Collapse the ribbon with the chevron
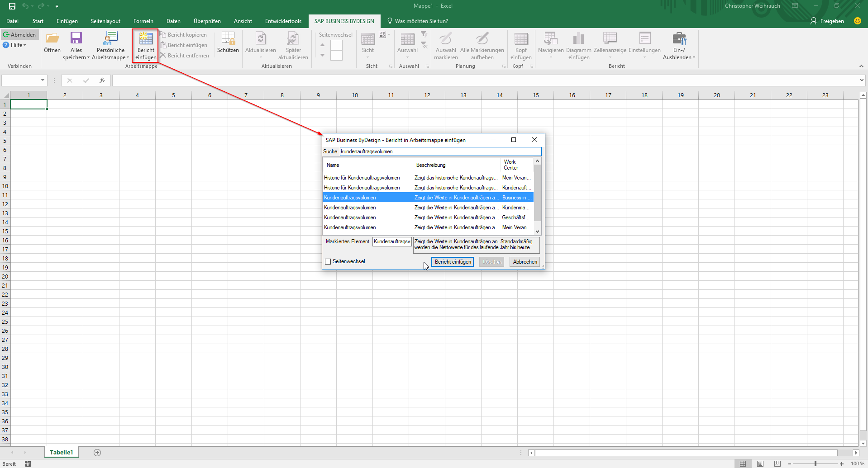Image resolution: width=868 pixels, height=468 pixels. 861,66
